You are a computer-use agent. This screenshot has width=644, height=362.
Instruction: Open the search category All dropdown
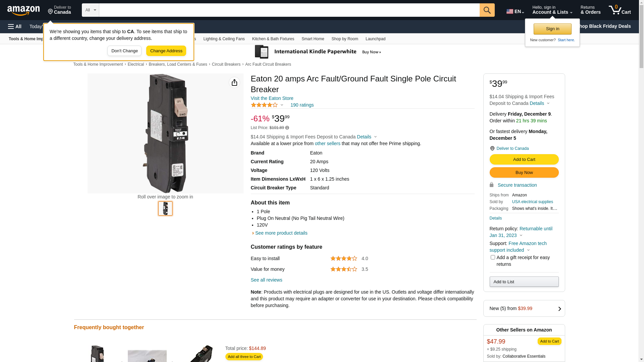click(91, 10)
